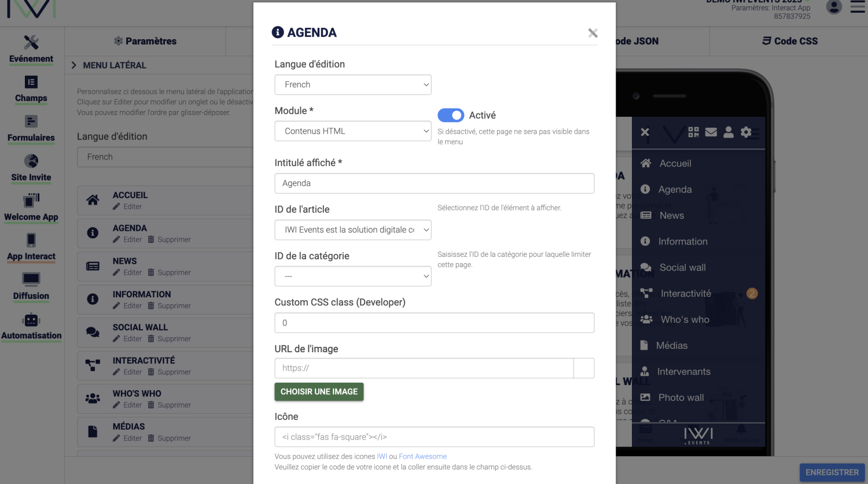Click Supprimer under Information
This screenshot has height=484, width=868.
[169, 306]
